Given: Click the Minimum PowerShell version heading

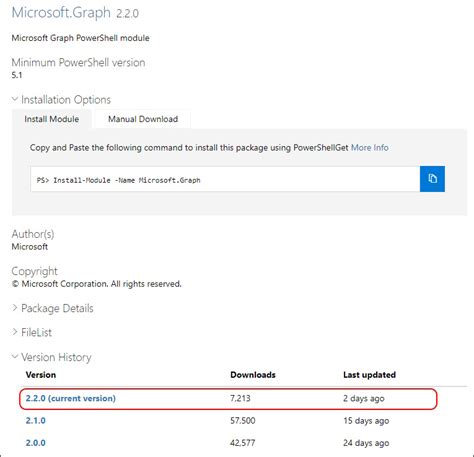Looking at the screenshot, I should coord(78,63).
